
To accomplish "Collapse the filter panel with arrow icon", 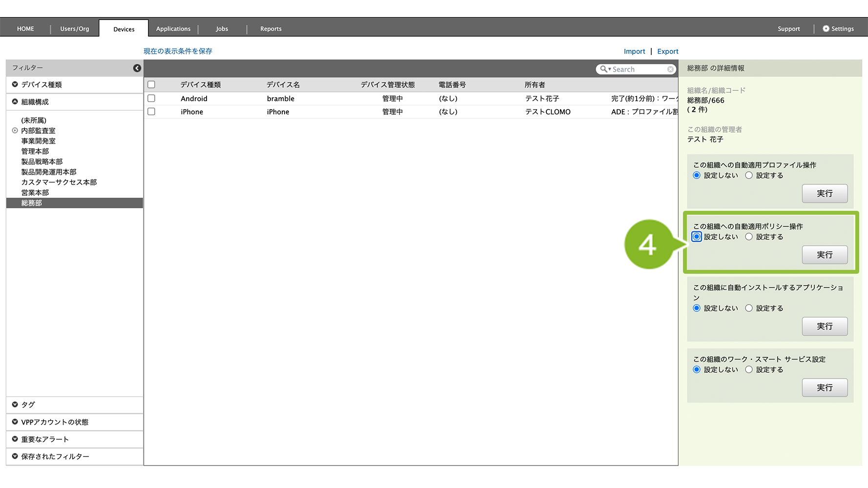I will [137, 68].
